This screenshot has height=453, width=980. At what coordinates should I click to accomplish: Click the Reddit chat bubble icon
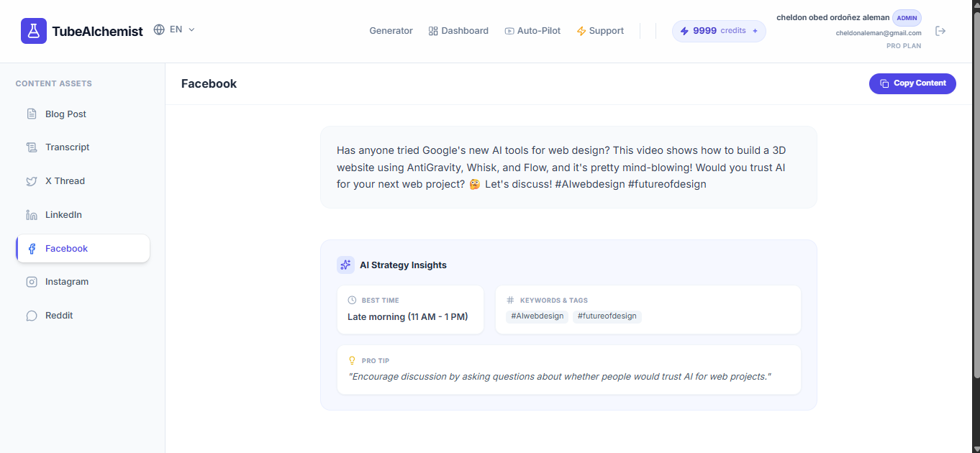(x=32, y=316)
